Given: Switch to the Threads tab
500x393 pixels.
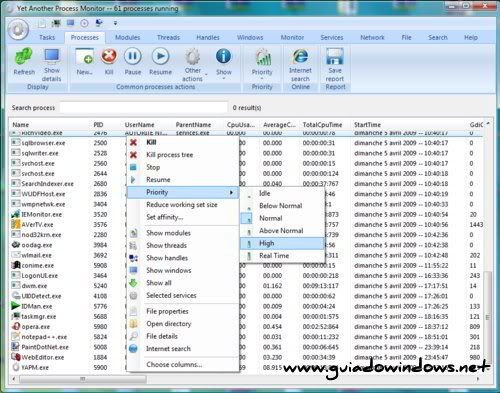Looking at the screenshot, I should [168, 37].
